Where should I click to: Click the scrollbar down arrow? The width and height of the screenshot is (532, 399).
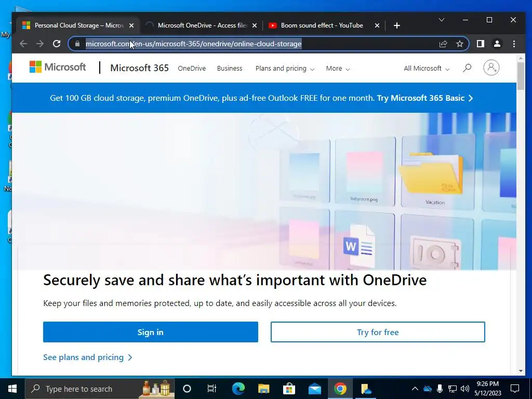click(521, 371)
